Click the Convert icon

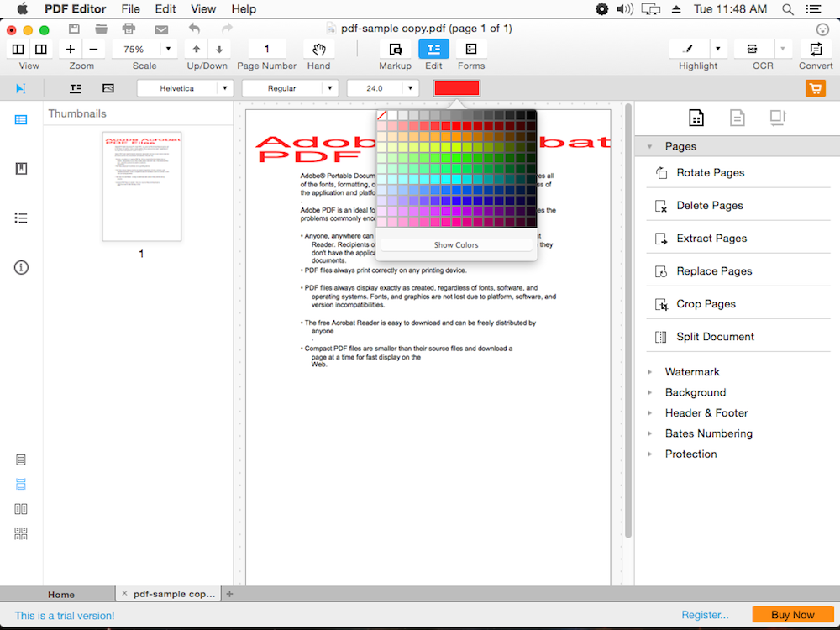click(x=816, y=50)
